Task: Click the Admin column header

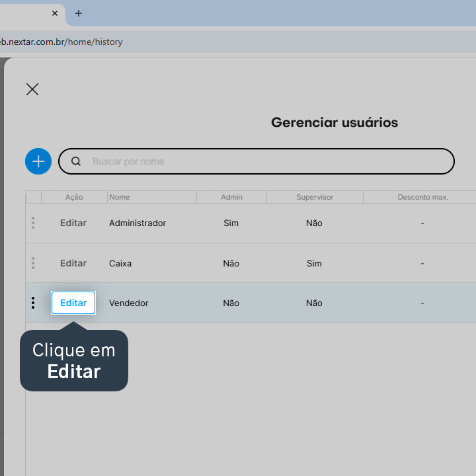Action: 231,197
